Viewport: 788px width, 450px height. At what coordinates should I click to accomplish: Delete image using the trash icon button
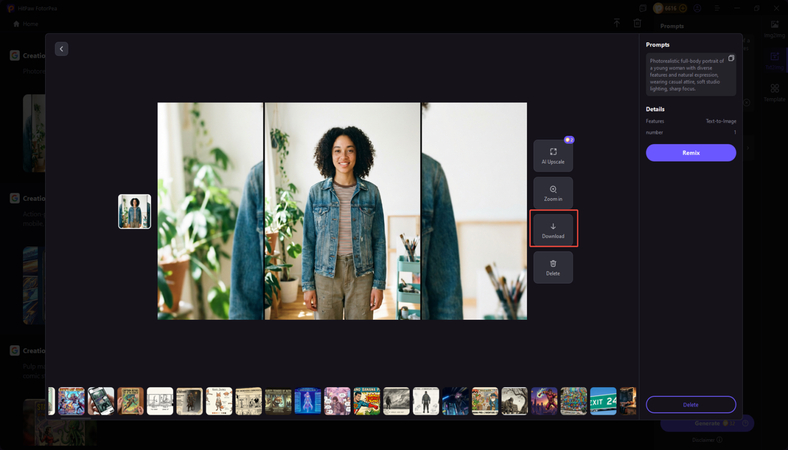coord(553,267)
